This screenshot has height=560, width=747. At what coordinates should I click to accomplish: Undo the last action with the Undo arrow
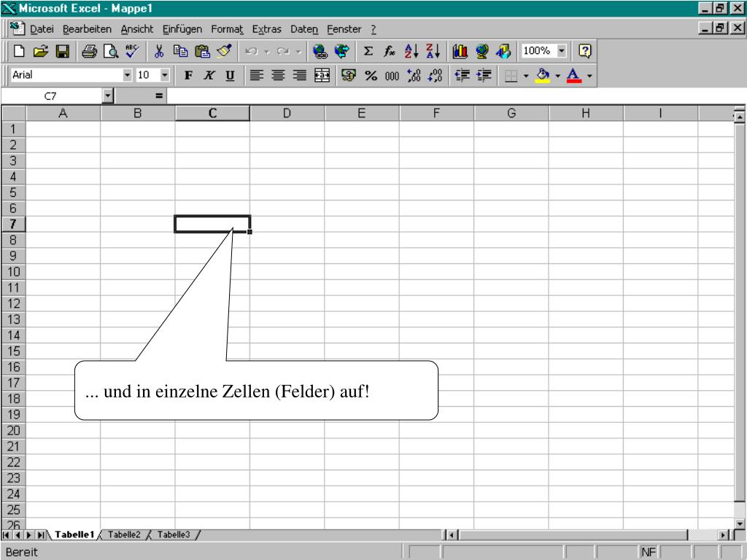(251, 51)
